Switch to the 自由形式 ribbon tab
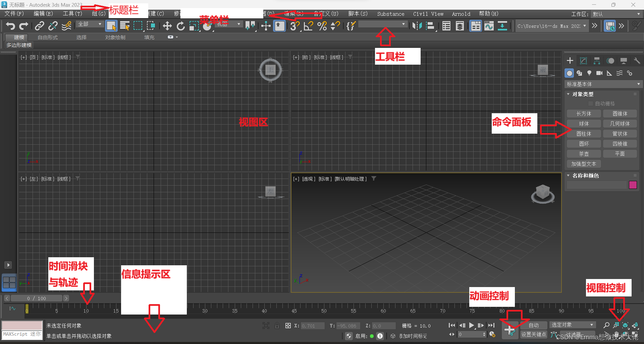 [48, 38]
